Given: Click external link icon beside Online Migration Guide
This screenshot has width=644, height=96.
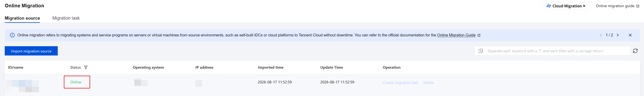Looking at the screenshot, I should (479, 35).
